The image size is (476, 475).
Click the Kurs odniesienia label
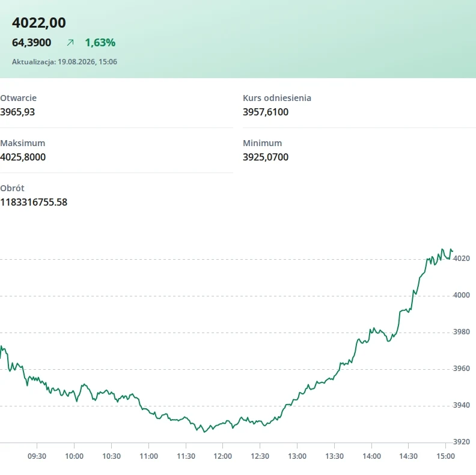[x=277, y=98]
